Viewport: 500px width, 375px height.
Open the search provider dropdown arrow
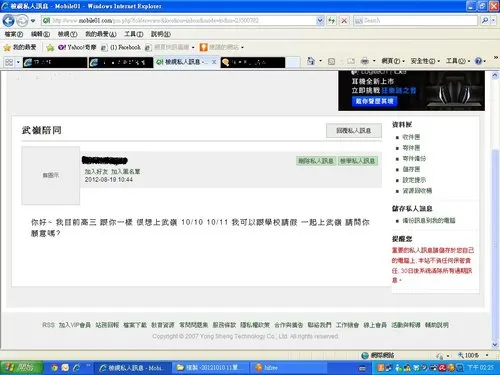494,21
